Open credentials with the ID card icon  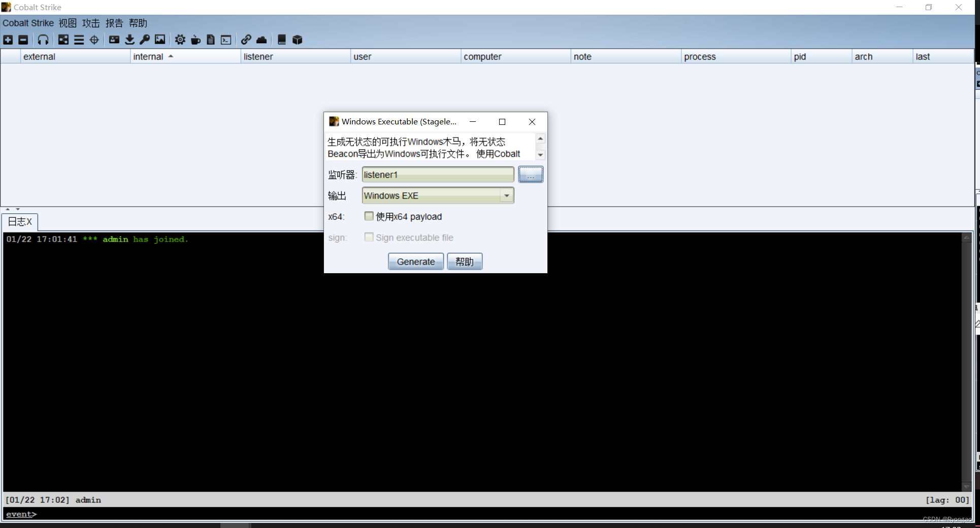pyautogui.click(x=114, y=40)
